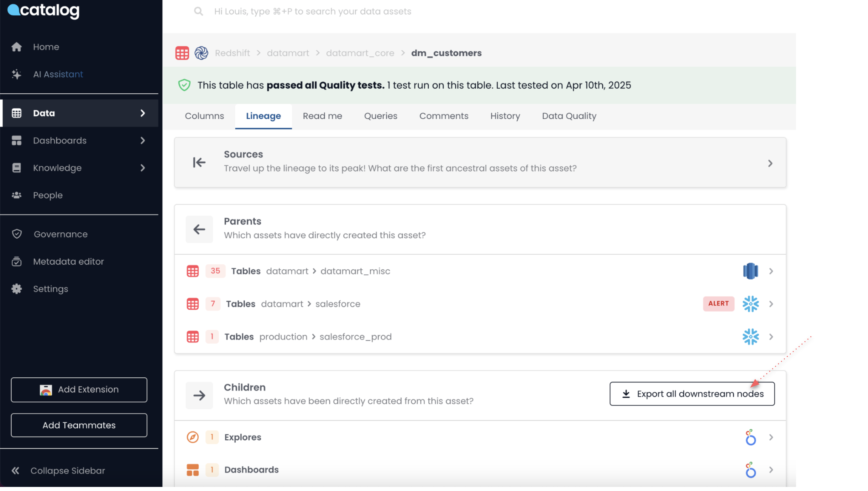
Task: Click the Children right arrow icon
Action: pos(199,395)
